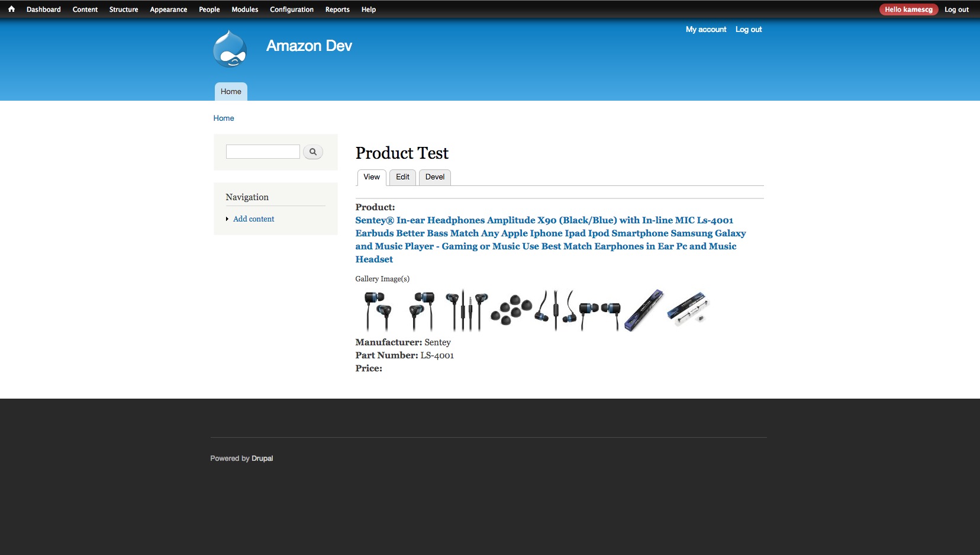
Task: Click the Product Test page heading
Action: coord(402,153)
